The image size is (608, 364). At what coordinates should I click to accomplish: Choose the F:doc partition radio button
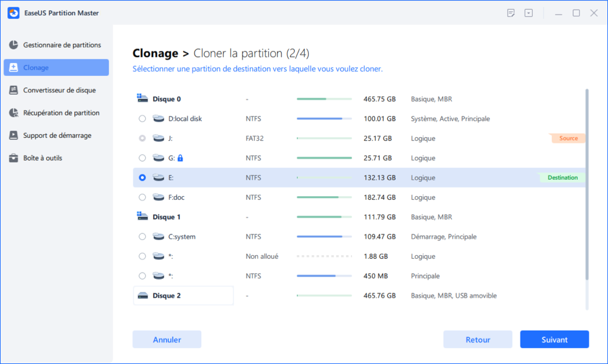coord(142,197)
